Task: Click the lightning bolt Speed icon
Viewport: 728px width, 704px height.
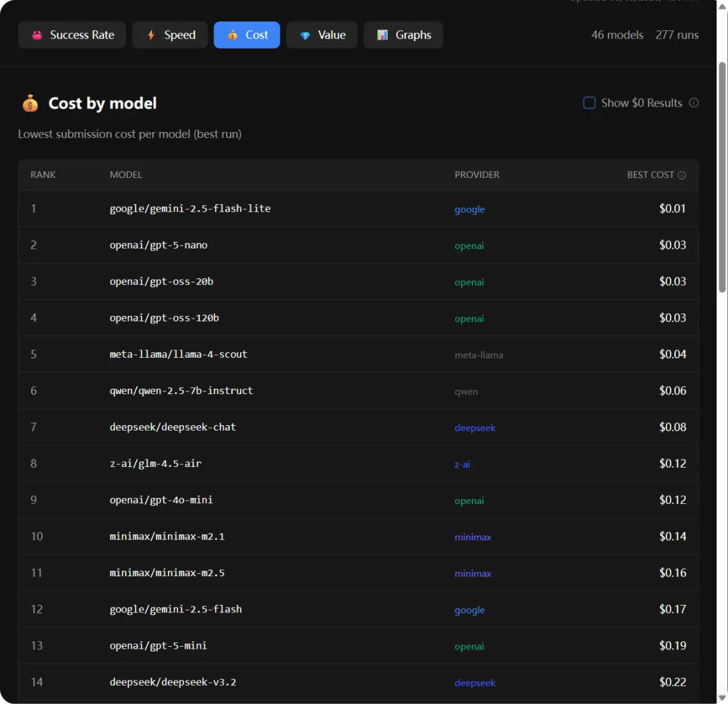Action: 151,35
